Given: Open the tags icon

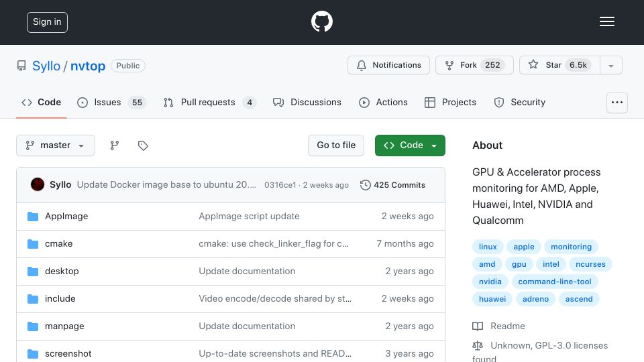Looking at the screenshot, I should coord(143,145).
